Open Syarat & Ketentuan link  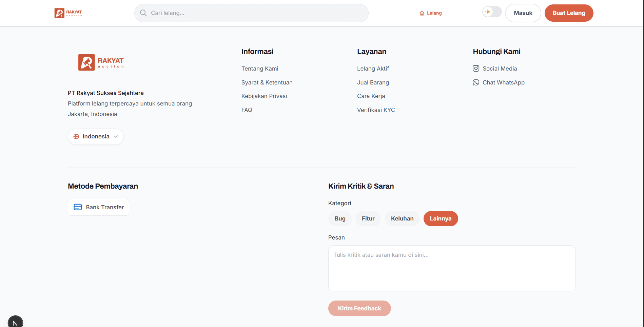click(267, 82)
